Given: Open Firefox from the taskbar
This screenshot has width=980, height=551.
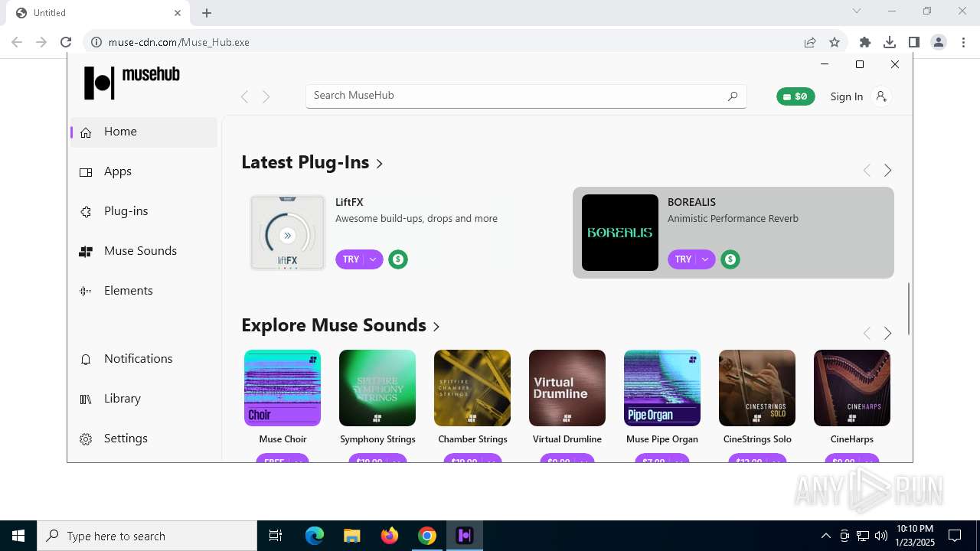Looking at the screenshot, I should point(390,536).
